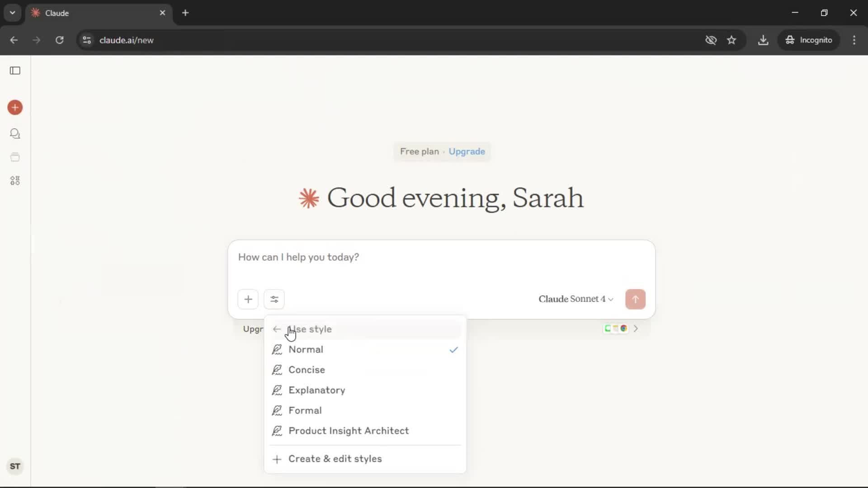Select the Explanatory style

pyautogui.click(x=365, y=390)
